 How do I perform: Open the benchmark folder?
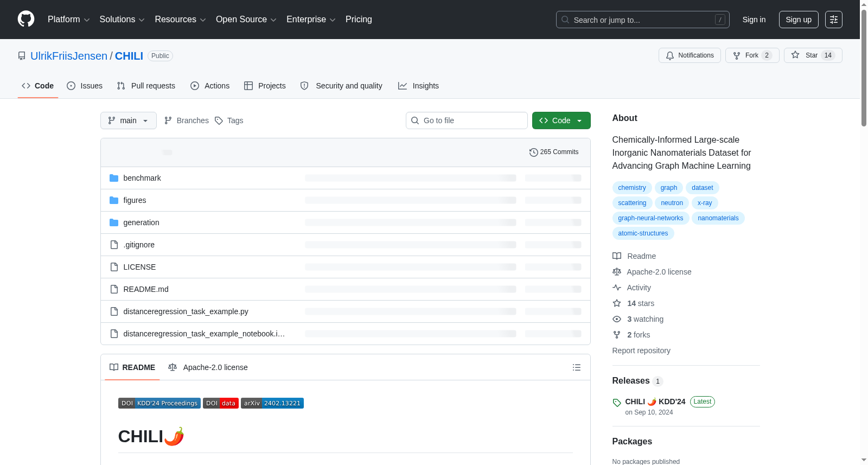[x=142, y=178]
